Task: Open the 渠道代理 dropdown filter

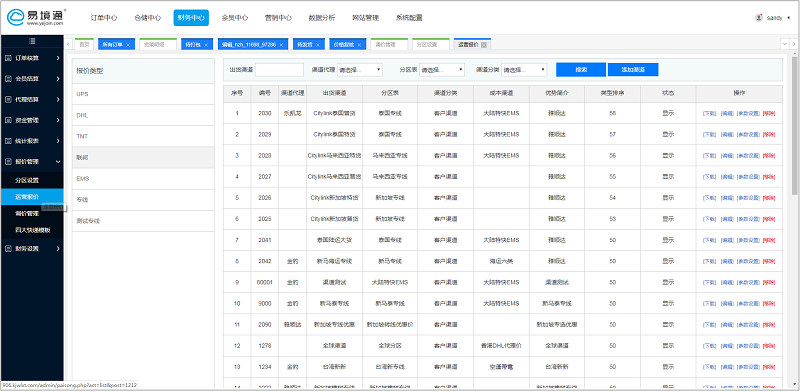Action: (x=360, y=70)
